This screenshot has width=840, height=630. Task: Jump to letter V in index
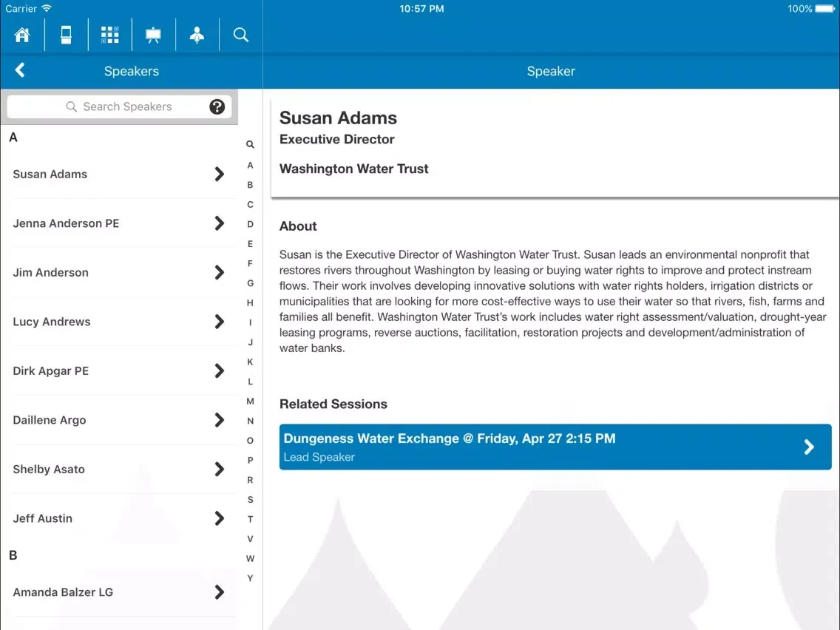(x=250, y=539)
